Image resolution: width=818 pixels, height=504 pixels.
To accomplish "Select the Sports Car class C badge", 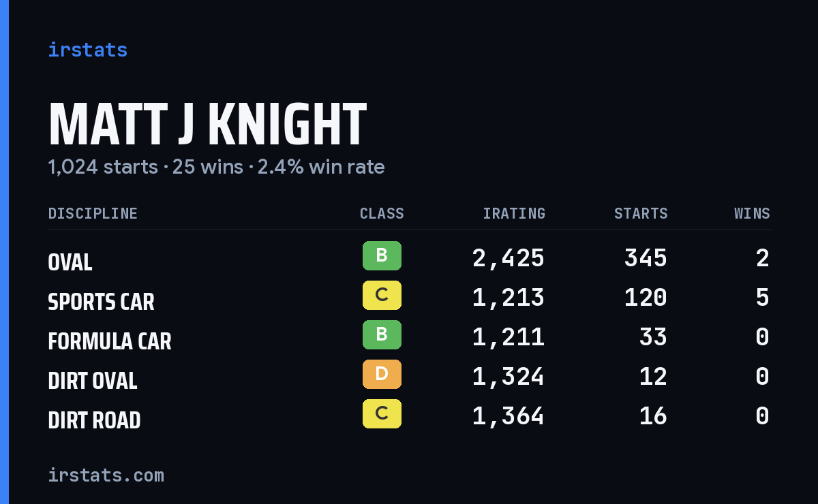I will (382, 296).
